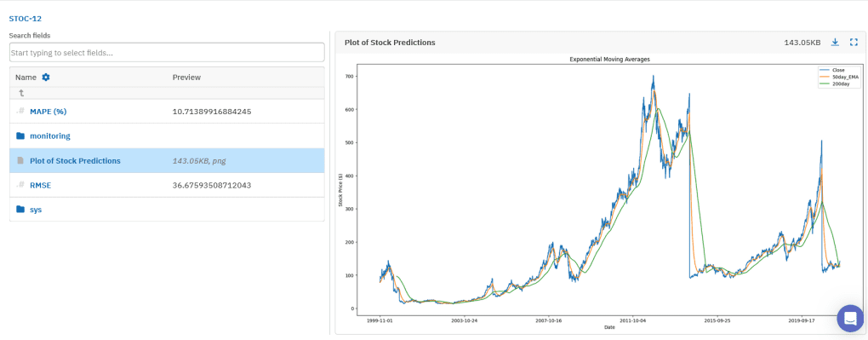Go up one level with the arrow icon
868x340 pixels.
click(21, 93)
